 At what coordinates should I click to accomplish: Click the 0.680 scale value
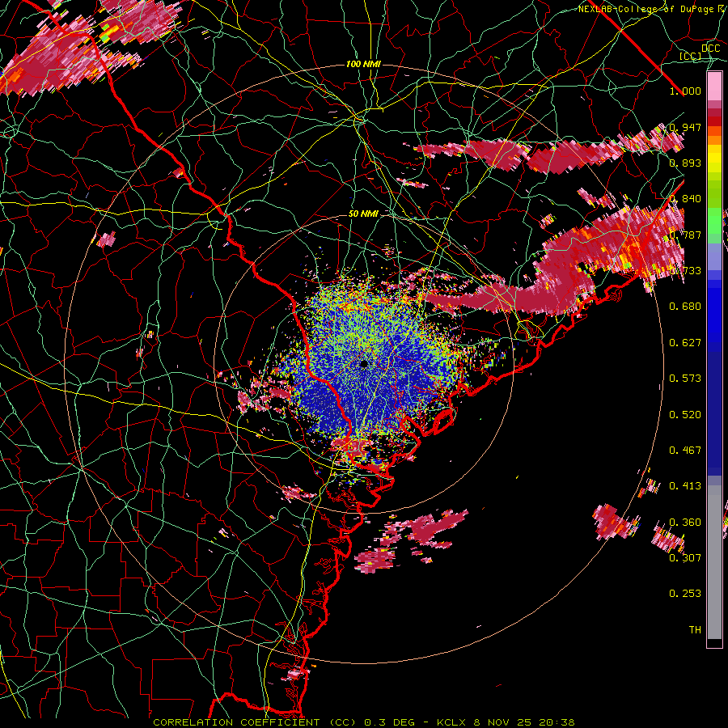tap(685, 307)
